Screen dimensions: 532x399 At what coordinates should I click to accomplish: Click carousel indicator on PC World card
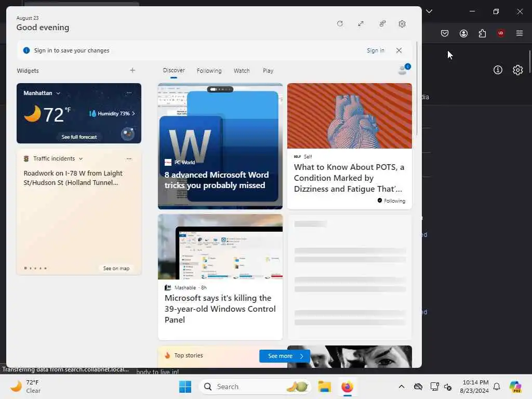[x=220, y=89]
